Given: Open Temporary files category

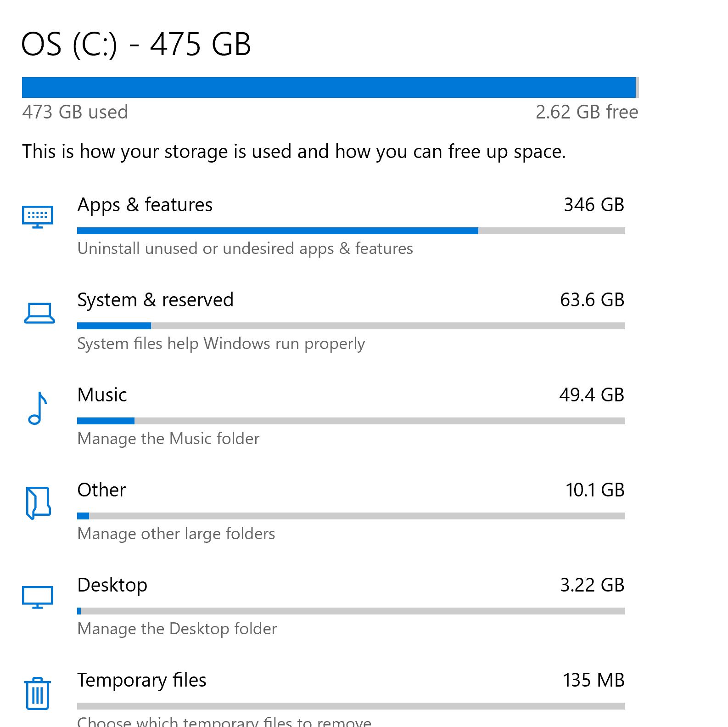Looking at the screenshot, I should pos(142,680).
